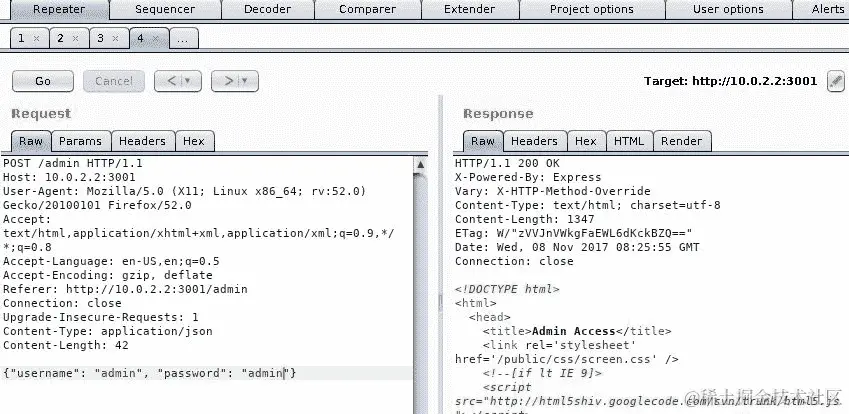The image size is (849, 414).
Task: Click the Accept-Language request header
Action: [111, 261]
